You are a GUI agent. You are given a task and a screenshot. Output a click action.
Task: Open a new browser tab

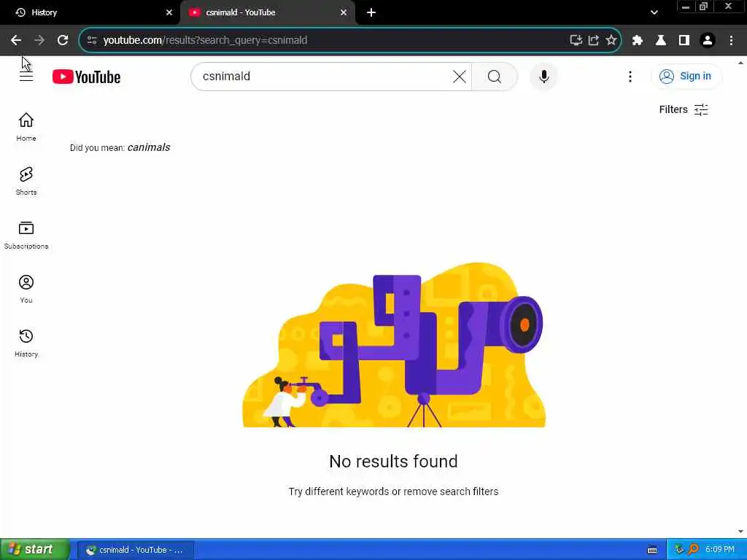[x=371, y=12]
